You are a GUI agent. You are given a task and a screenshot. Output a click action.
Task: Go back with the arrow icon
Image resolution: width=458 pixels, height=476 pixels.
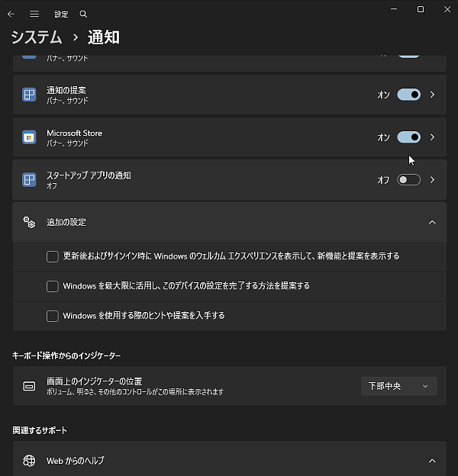click(11, 14)
